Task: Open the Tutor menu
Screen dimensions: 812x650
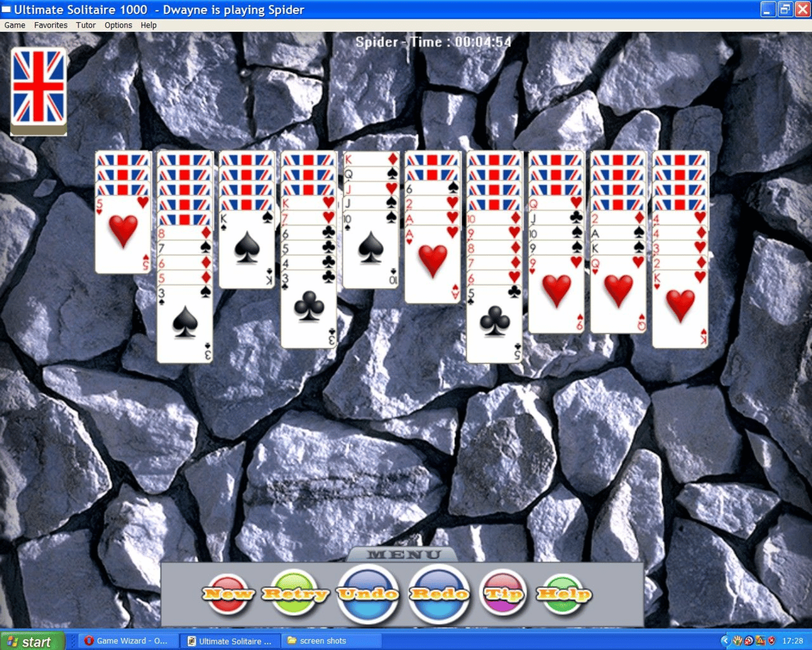Action: (85, 25)
